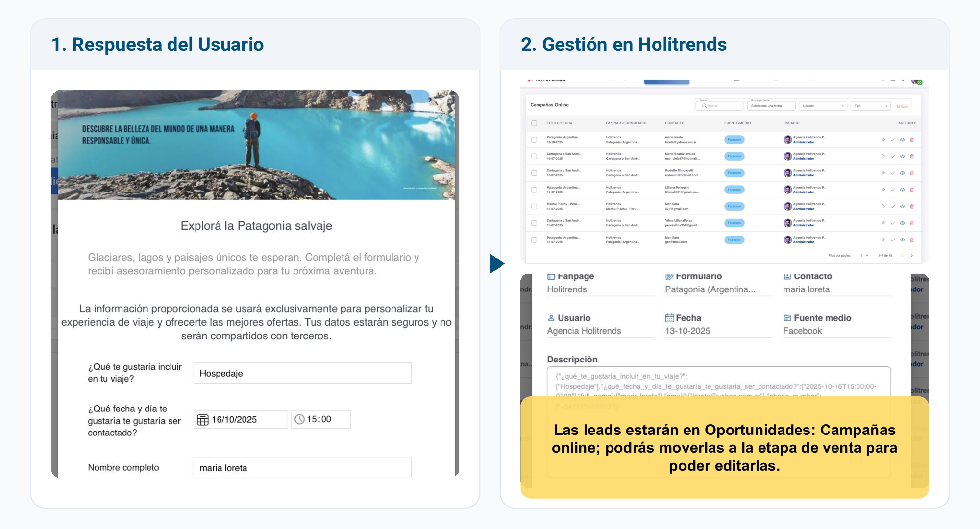Click checkmark on Marta Beatriz Avalos row

point(893,156)
